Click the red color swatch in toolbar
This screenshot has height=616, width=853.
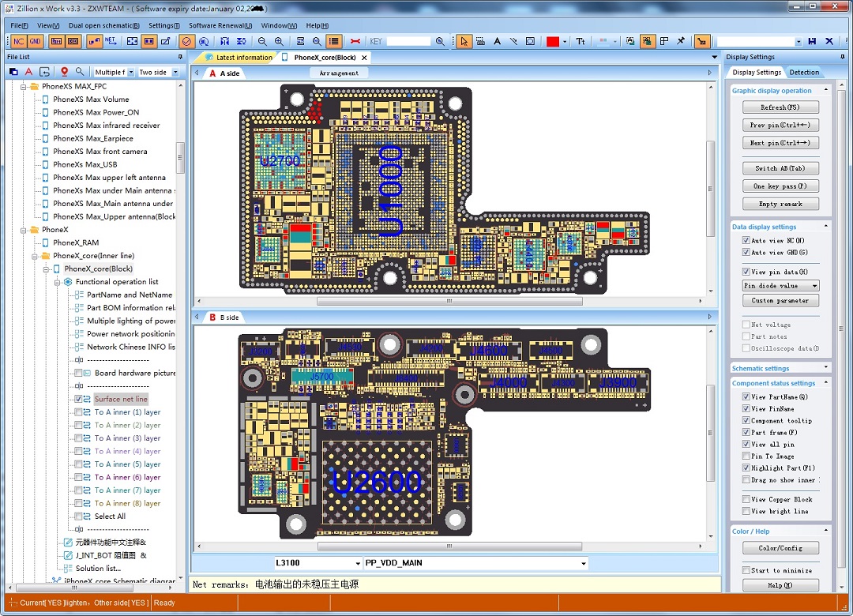553,41
